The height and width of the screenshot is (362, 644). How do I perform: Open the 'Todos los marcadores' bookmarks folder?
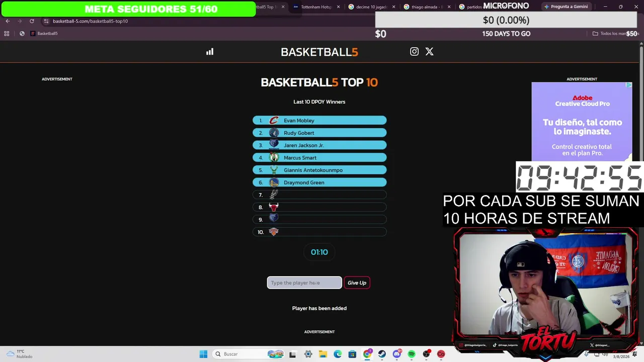pos(615,34)
